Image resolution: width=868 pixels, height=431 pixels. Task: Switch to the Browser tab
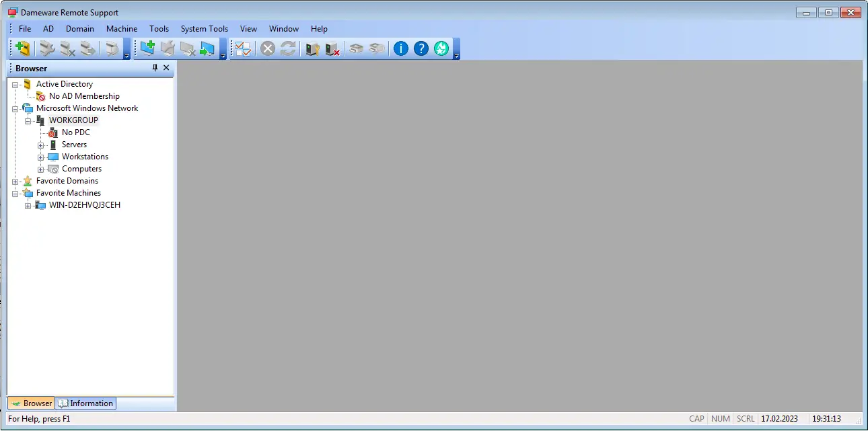tap(31, 403)
